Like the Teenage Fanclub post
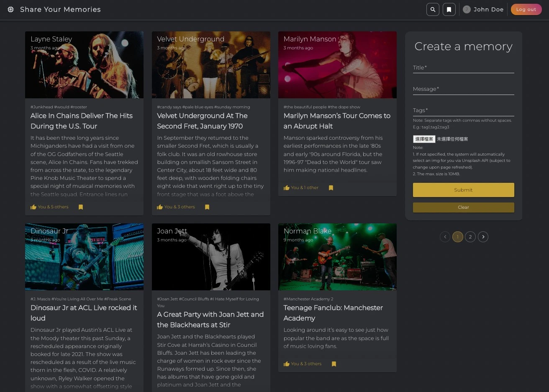 pyautogui.click(x=287, y=364)
